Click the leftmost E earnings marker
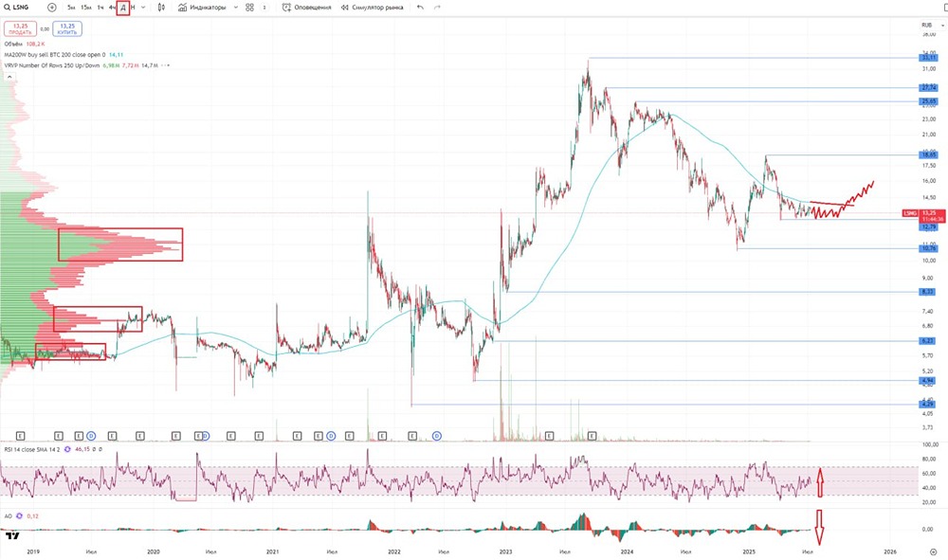Viewport: 948px width, 560px height. (x=20, y=436)
